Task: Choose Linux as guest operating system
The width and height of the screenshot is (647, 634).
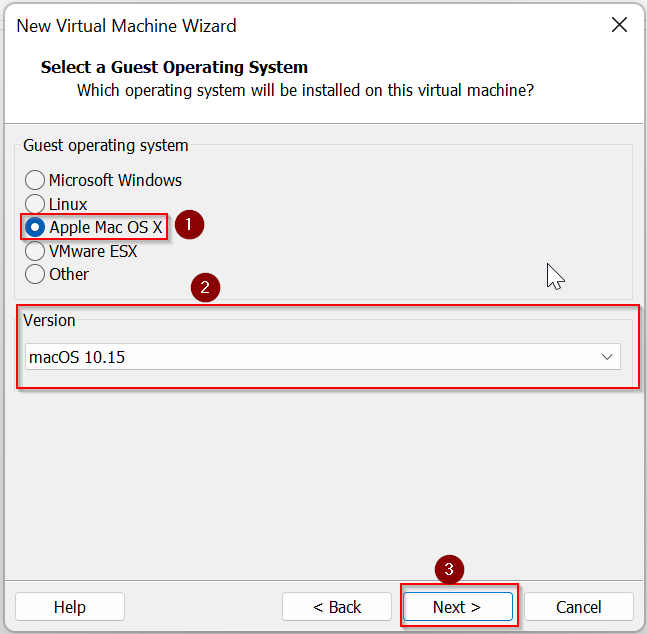Action: coord(36,204)
